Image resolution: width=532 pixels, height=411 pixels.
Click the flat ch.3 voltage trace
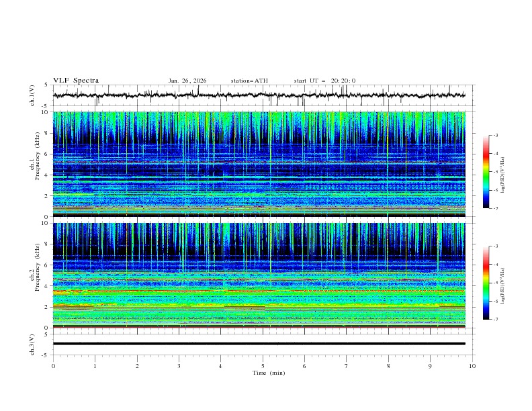[x=259, y=344]
